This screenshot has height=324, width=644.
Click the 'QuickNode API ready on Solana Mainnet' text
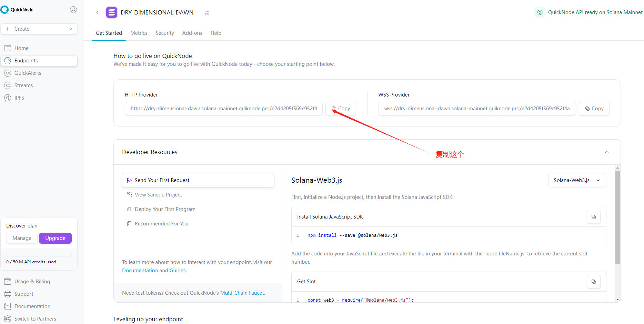tap(595, 12)
